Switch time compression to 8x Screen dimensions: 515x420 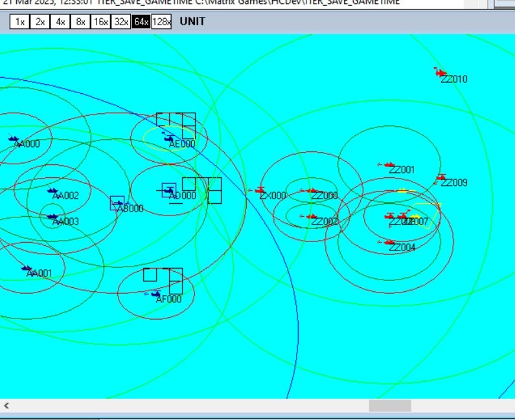(80, 22)
